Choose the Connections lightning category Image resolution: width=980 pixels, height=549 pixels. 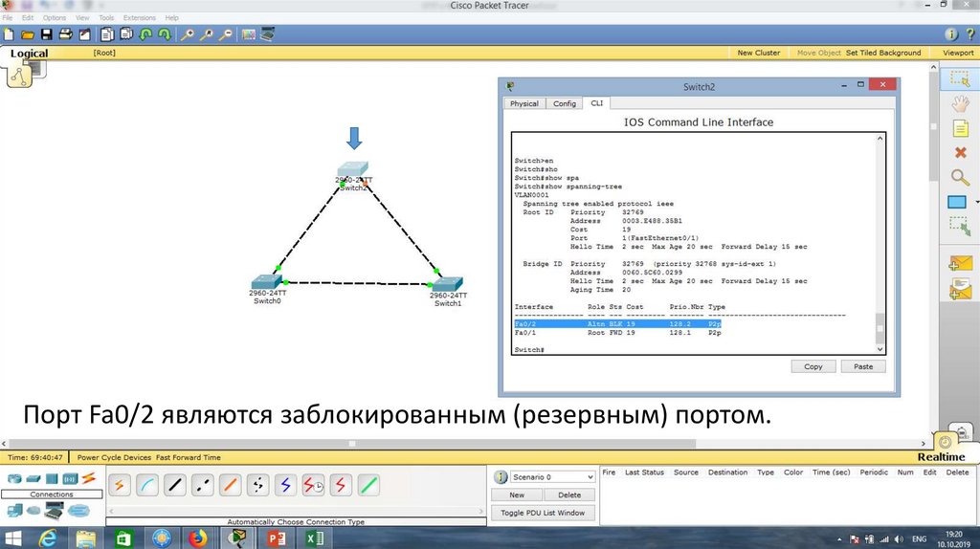coord(89,478)
